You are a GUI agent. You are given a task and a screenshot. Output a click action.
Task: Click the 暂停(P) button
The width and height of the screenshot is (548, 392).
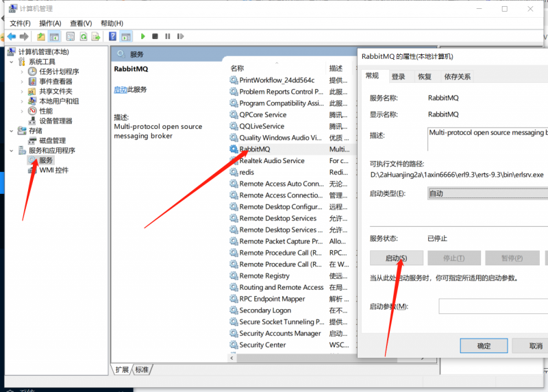512,258
